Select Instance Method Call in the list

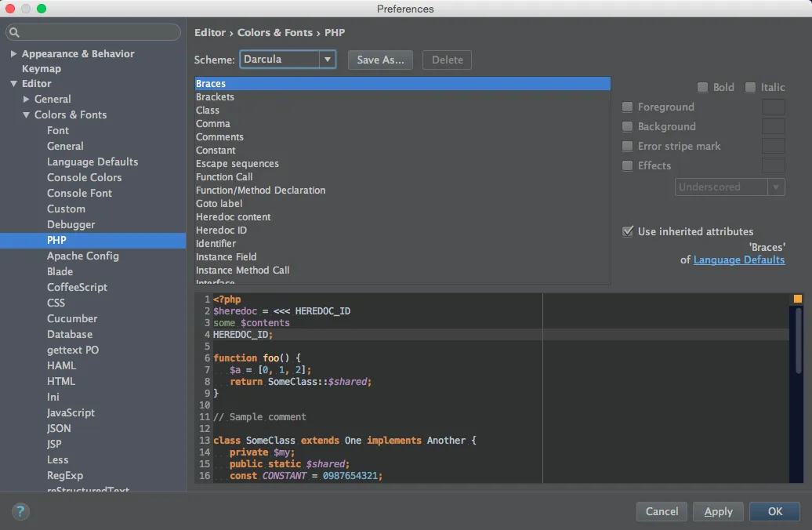coord(402,270)
